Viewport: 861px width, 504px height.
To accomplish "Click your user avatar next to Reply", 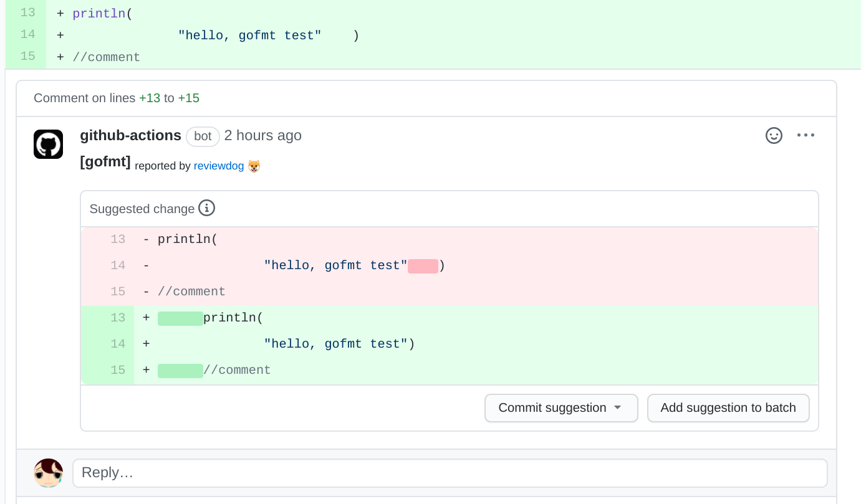I will [x=48, y=473].
